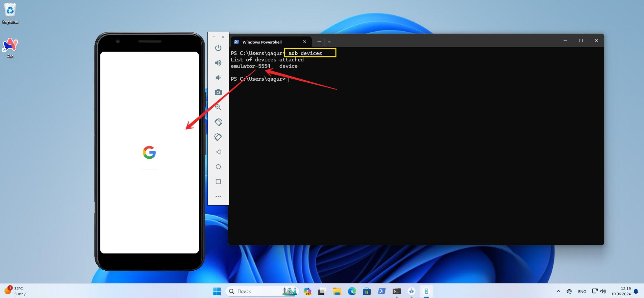
Task: Click the 'emulator-5554' text in the terminal
Action: (250, 66)
